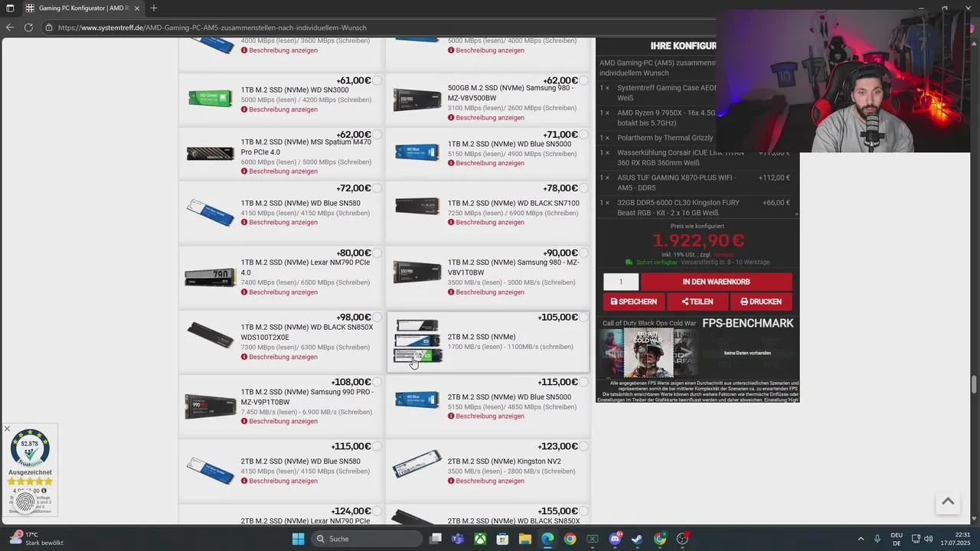Expand hidden system tray icons chevron
Screen dimensions: 980x551
click(x=861, y=539)
